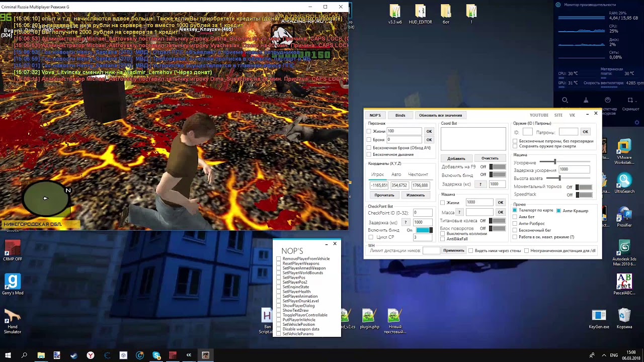Check the Броня checkbox

pyautogui.click(x=369, y=140)
